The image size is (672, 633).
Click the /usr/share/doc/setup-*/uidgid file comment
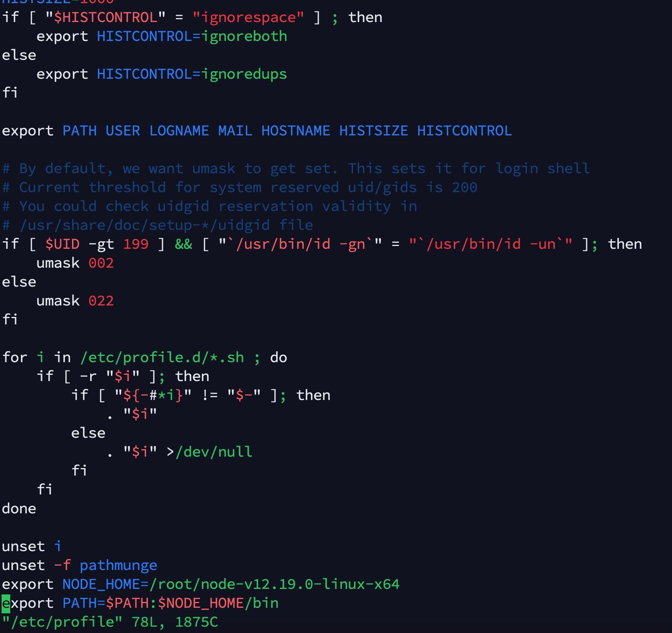[x=157, y=225]
